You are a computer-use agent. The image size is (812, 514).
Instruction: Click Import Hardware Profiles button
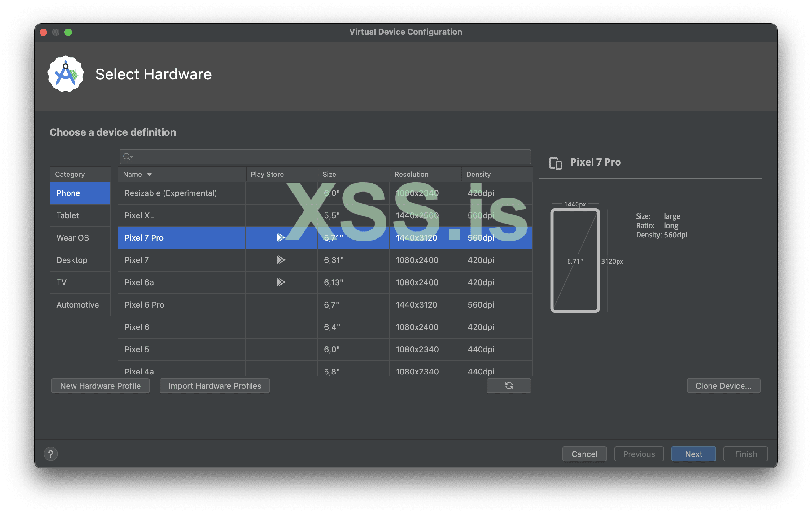tap(215, 385)
